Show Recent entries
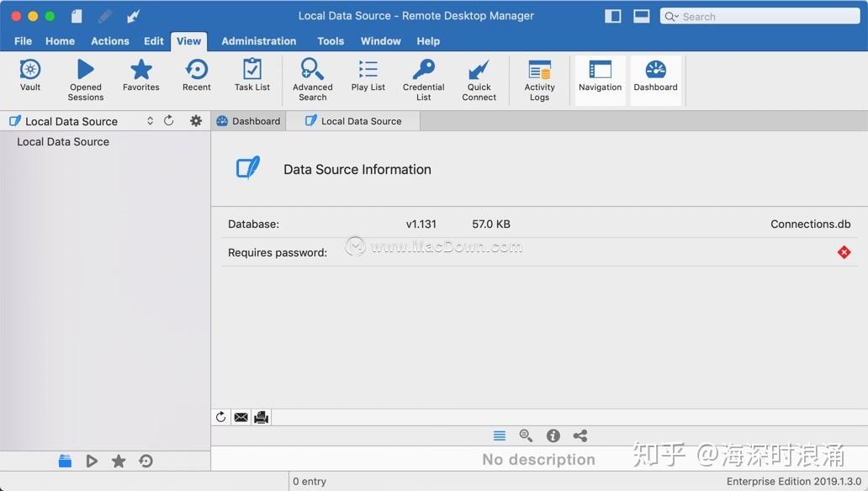The height and width of the screenshot is (491, 868). pos(196,76)
